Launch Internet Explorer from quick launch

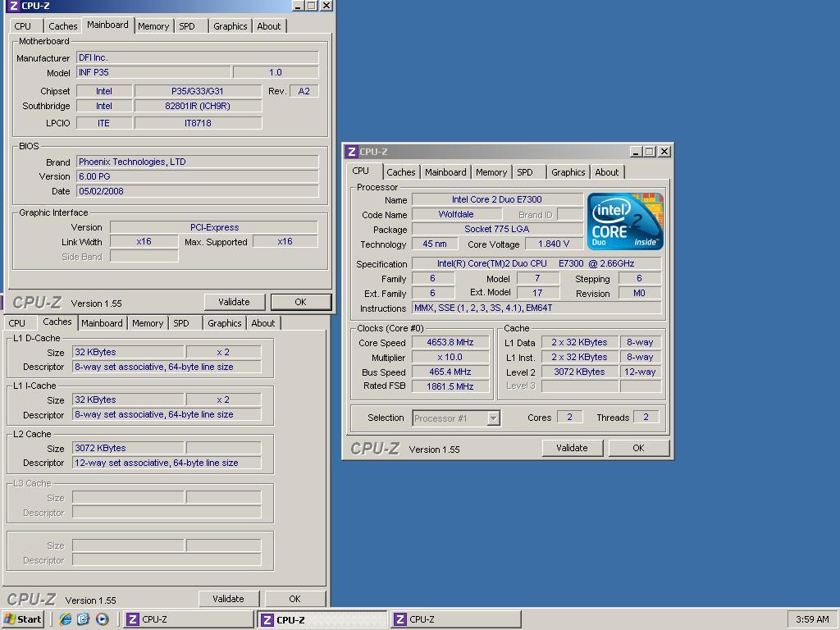[x=66, y=619]
